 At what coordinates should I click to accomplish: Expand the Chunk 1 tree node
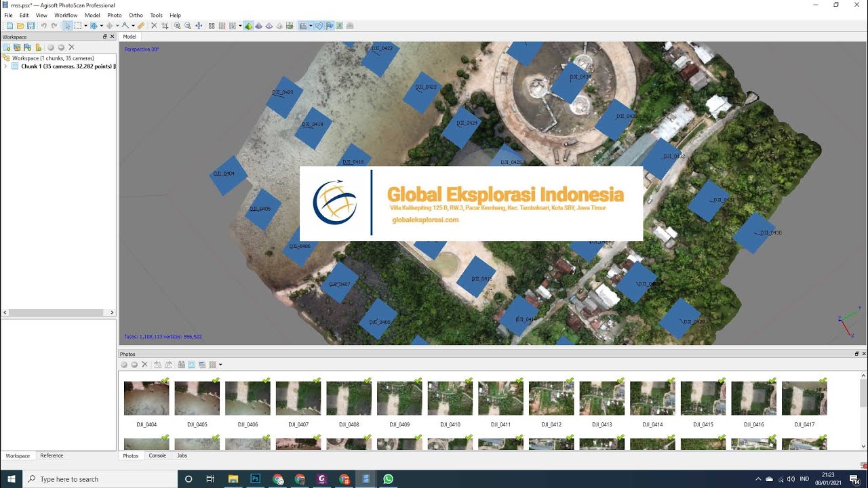pyautogui.click(x=5, y=66)
